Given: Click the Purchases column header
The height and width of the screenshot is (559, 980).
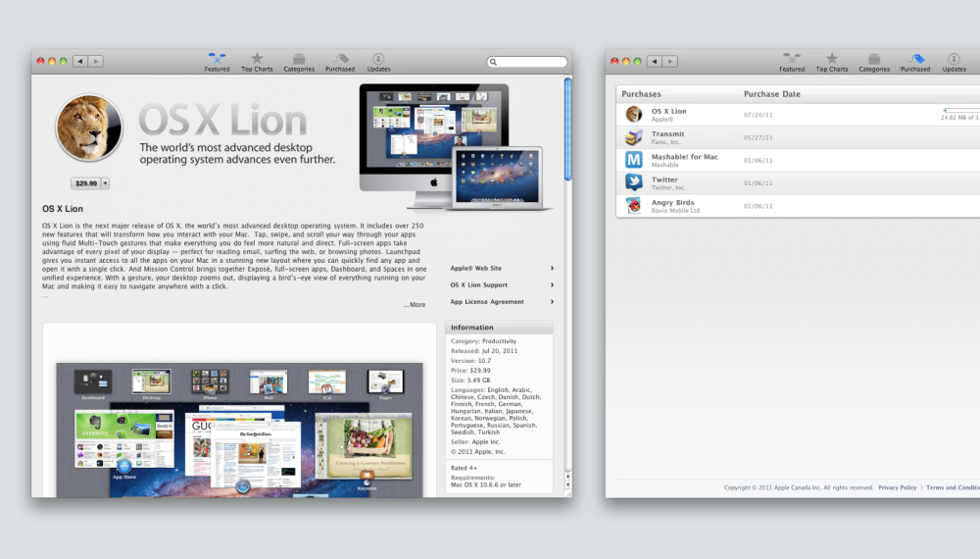Looking at the screenshot, I should [x=641, y=94].
